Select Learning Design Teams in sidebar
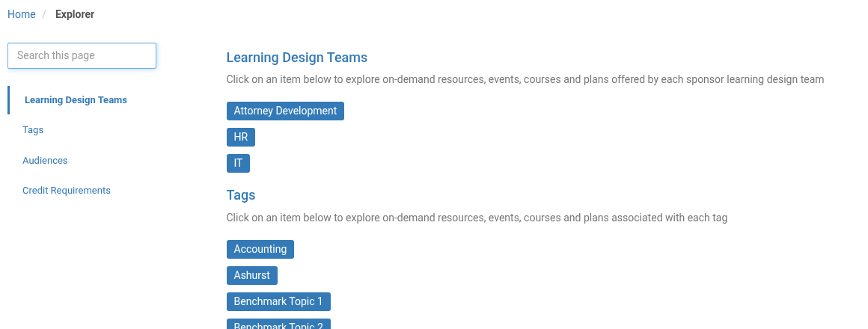 coord(76,100)
